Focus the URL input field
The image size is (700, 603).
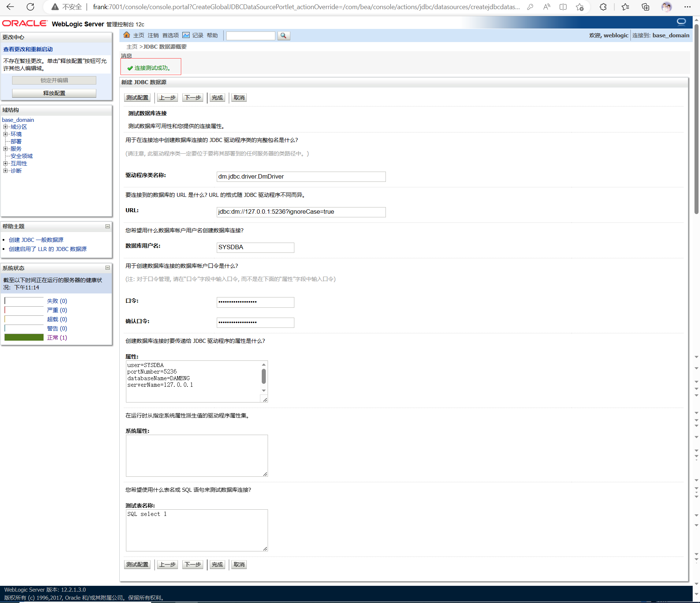[301, 212]
